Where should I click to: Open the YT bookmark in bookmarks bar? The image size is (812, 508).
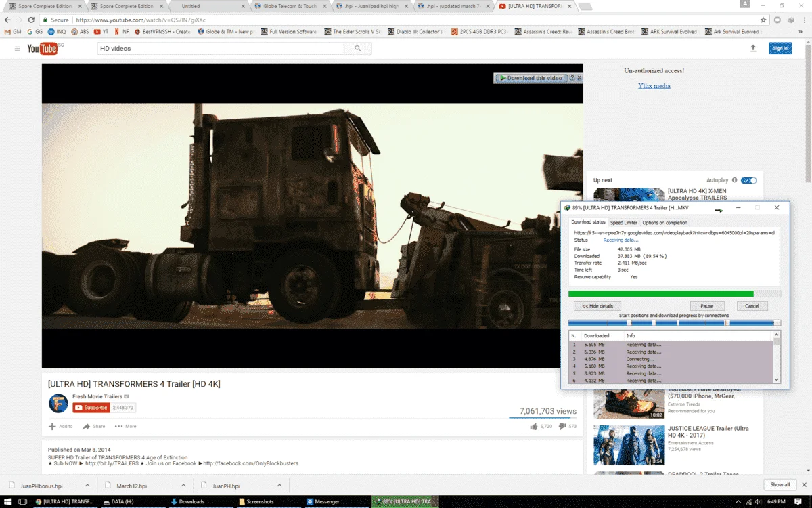click(x=101, y=32)
